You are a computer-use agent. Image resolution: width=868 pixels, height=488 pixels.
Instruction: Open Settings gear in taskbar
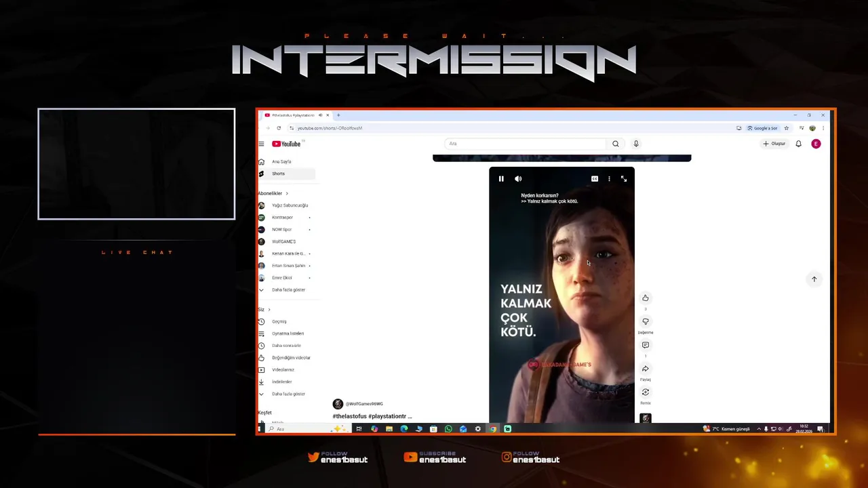[x=478, y=429]
